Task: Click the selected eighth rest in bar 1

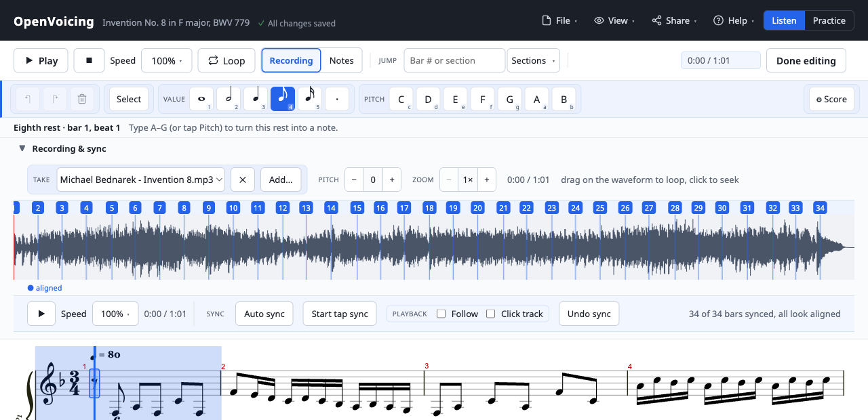Action: [x=95, y=384]
